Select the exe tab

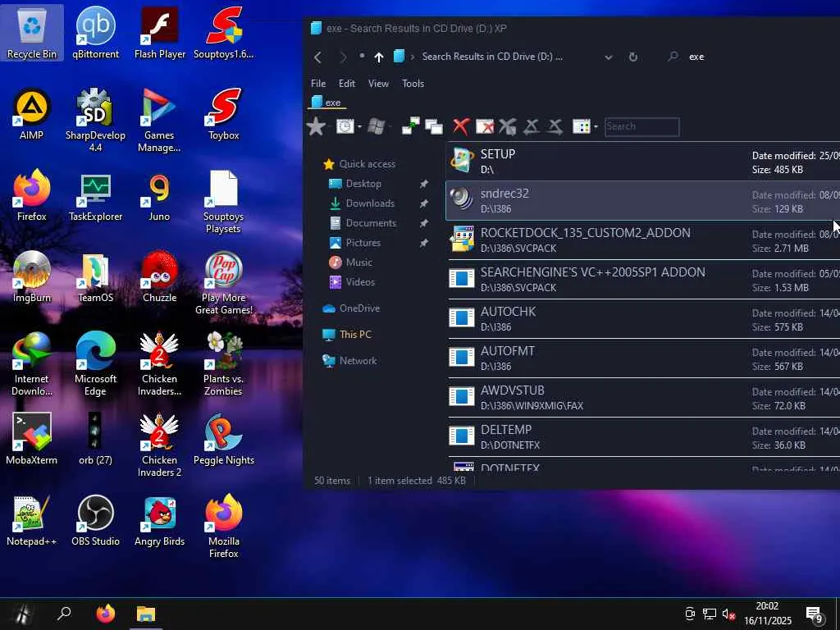[326, 103]
